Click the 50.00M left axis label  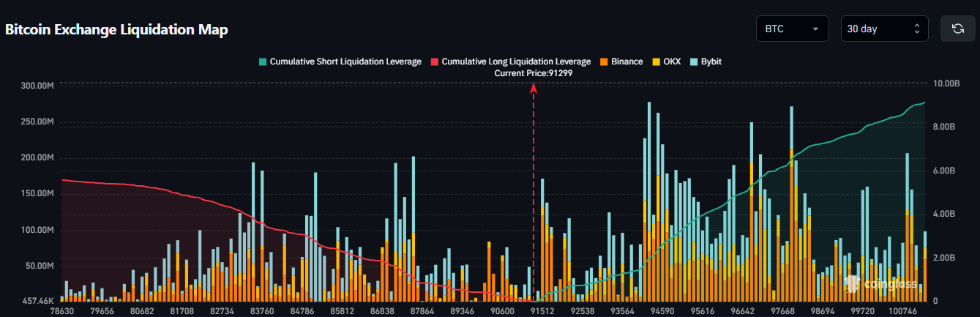40,266
